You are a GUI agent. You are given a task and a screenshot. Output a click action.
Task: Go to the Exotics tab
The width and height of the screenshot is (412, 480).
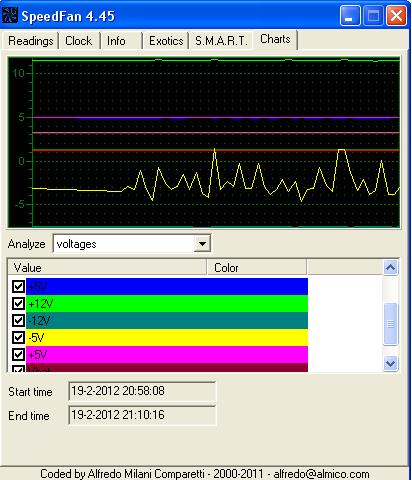166,41
